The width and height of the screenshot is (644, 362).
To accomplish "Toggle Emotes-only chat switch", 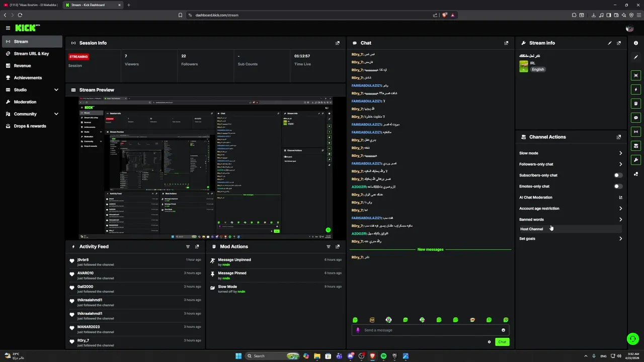I will click(x=618, y=187).
